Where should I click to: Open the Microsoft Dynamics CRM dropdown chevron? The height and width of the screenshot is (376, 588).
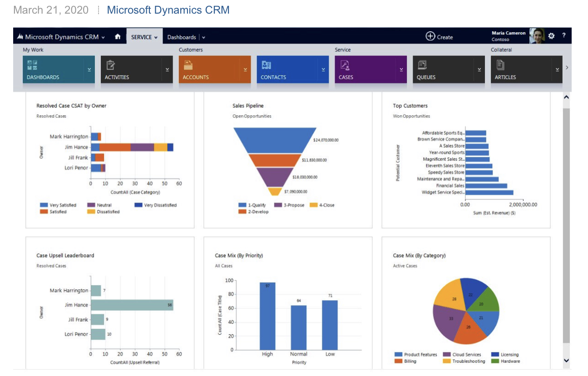(104, 37)
